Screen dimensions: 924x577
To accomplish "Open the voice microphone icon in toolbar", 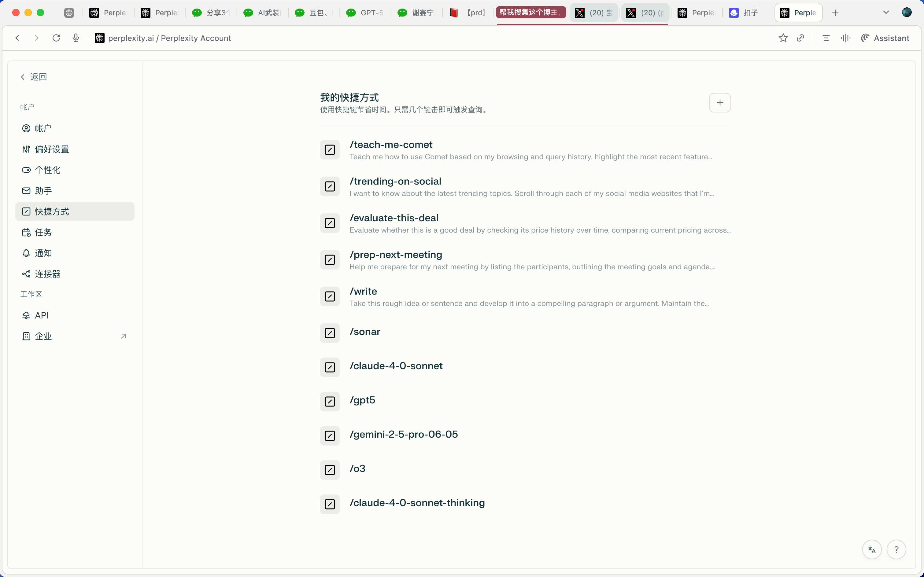I will tap(76, 38).
